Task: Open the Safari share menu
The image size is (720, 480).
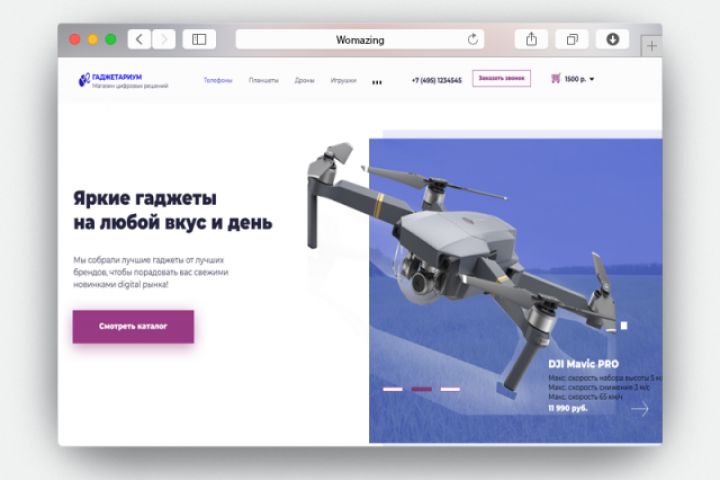Action: [531, 40]
